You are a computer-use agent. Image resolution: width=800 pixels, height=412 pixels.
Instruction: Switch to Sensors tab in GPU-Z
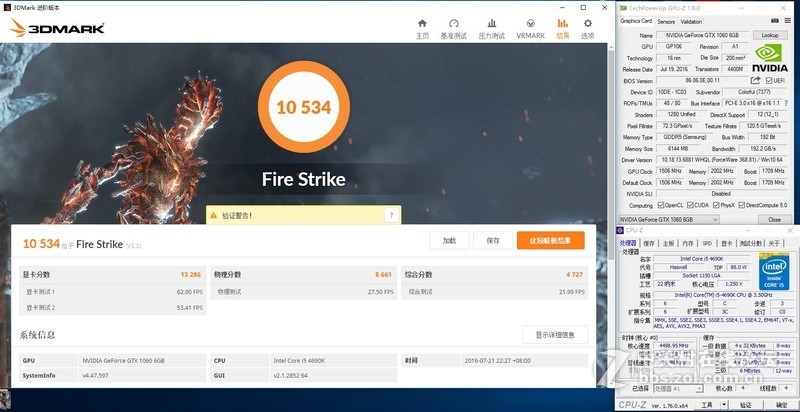(666, 21)
